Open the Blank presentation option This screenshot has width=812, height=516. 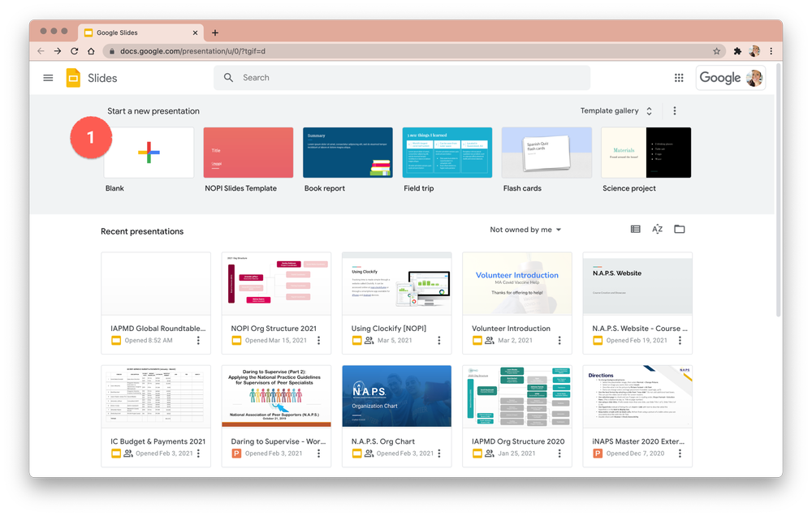coord(149,153)
